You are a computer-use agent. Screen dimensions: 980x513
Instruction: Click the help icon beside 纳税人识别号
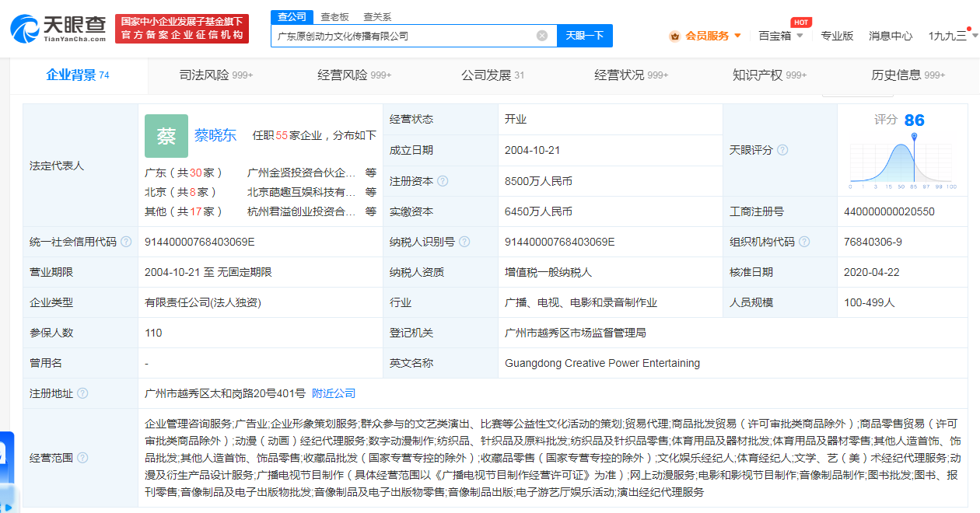(x=464, y=242)
